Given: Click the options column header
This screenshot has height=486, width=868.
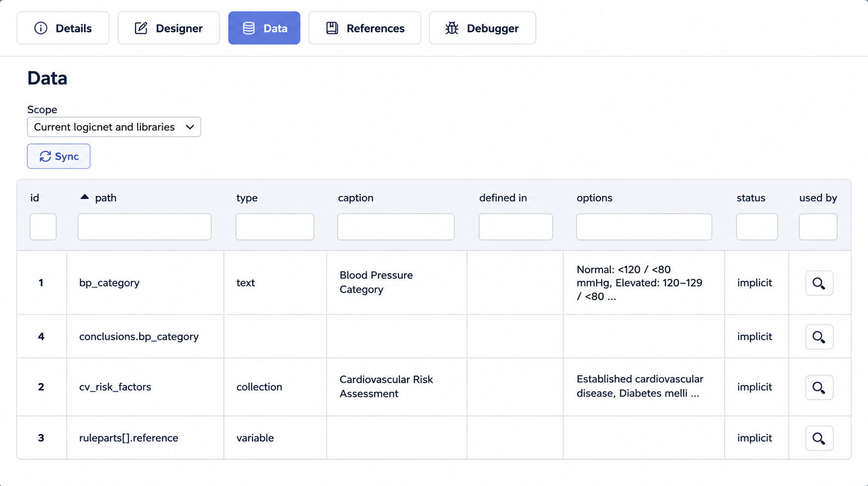Looking at the screenshot, I should pos(594,198).
